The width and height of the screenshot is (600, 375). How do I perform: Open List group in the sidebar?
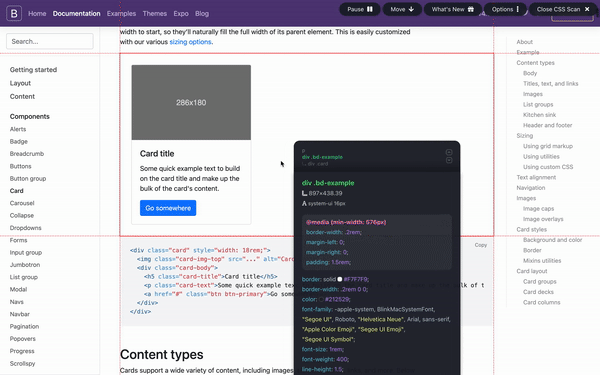(x=24, y=277)
